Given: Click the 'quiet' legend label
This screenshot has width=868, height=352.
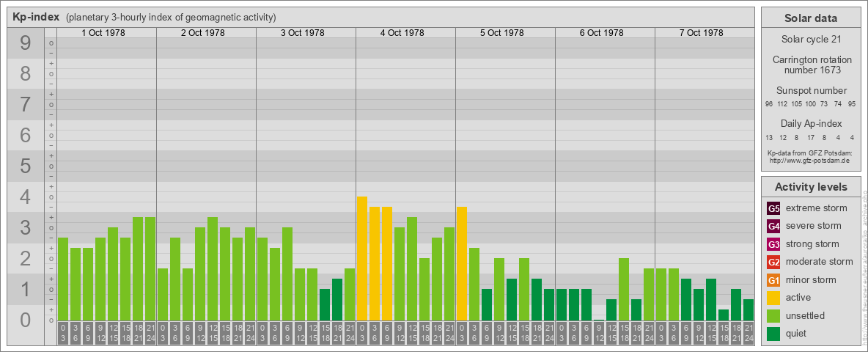Looking at the screenshot, I should pyautogui.click(x=797, y=334).
